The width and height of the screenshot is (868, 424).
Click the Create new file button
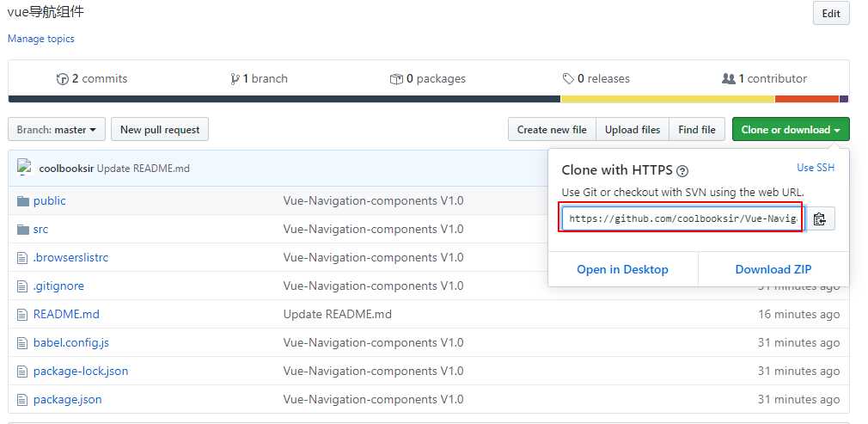552,130
